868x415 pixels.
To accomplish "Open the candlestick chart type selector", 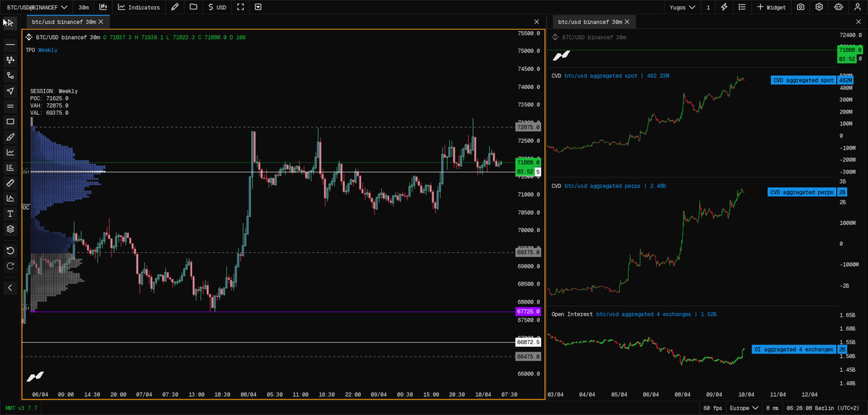I will tap(103, 7).
